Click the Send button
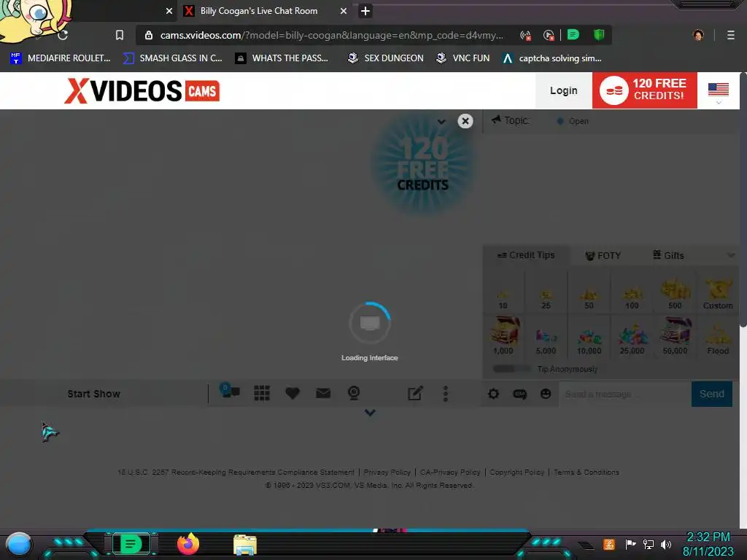This screenshot has height=560, width=747. click(x=712, y=394)
